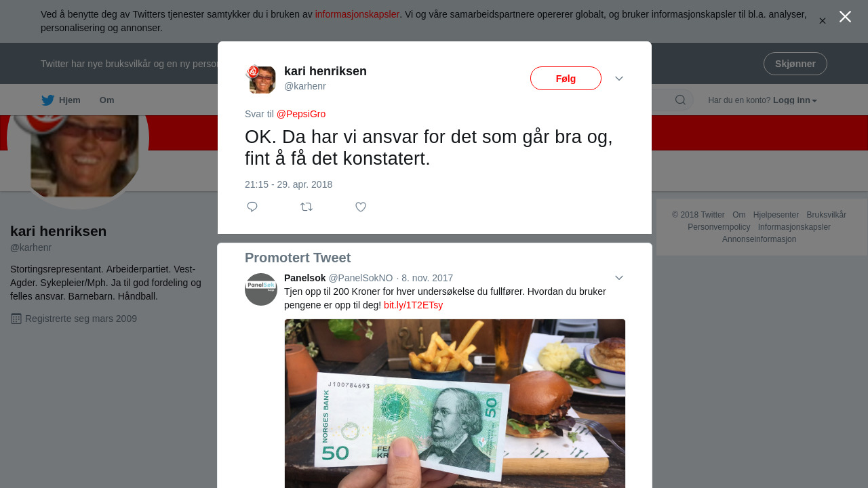Open the PanelSok profile avatar
Image resolution: width=868 pixels, height=488 pixels.
click(x=261, y=289)
